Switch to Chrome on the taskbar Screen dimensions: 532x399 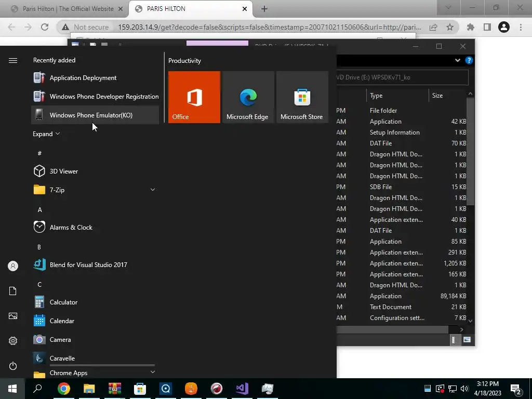(63, 389)
